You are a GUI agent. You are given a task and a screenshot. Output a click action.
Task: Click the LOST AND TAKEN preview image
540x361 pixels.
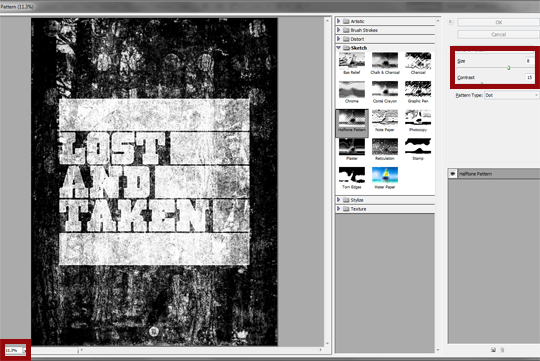tap(154, 182)
